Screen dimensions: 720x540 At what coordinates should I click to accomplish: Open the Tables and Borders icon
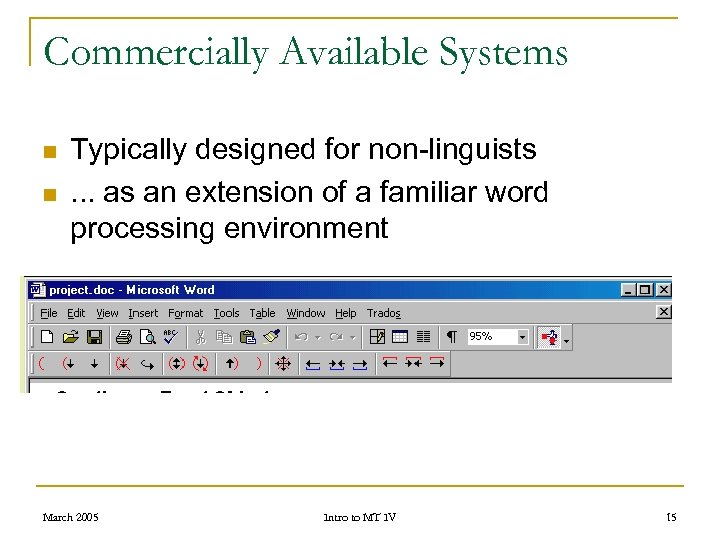tap(377, 337)
